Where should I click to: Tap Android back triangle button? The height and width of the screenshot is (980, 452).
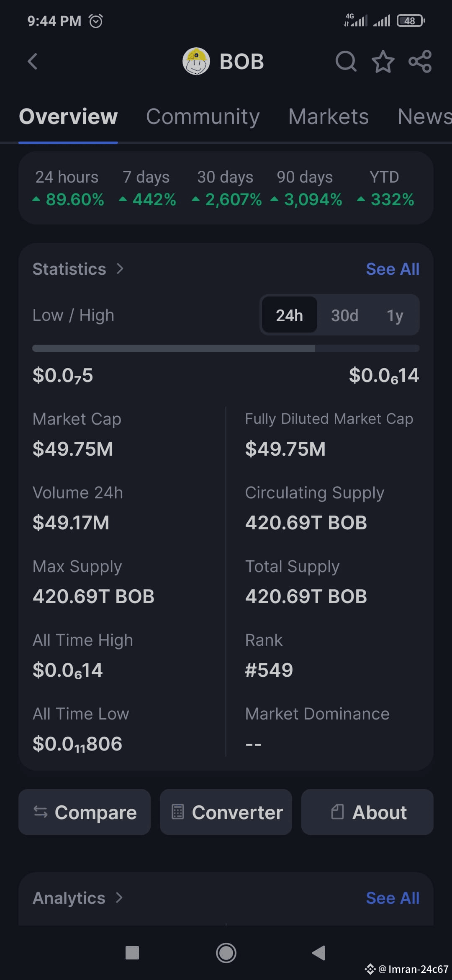click(x=318, y=953)
